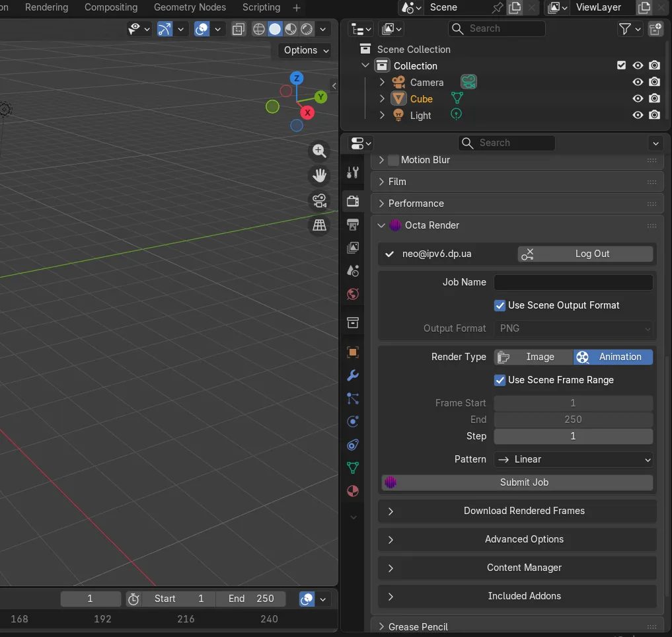672x637 pixels.
Task: Open the Physics properties tab
Action: [x=353, y=422]
